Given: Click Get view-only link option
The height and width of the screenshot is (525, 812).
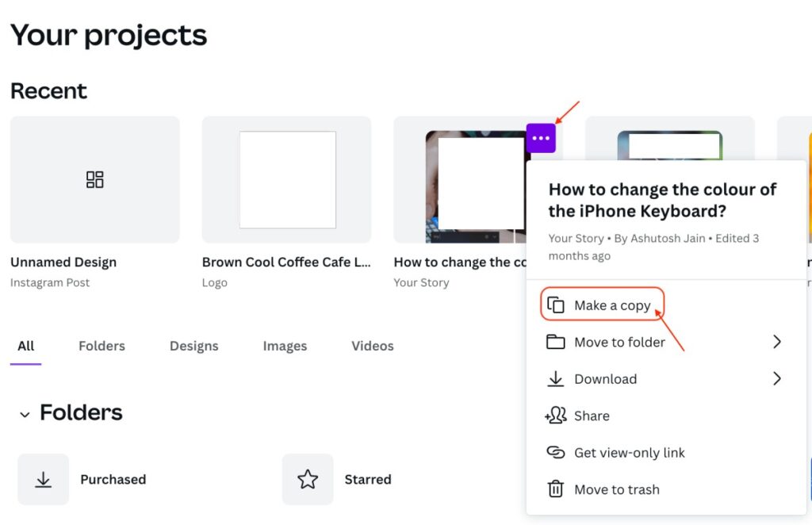Looking at the screenshot, I should 627,452.
